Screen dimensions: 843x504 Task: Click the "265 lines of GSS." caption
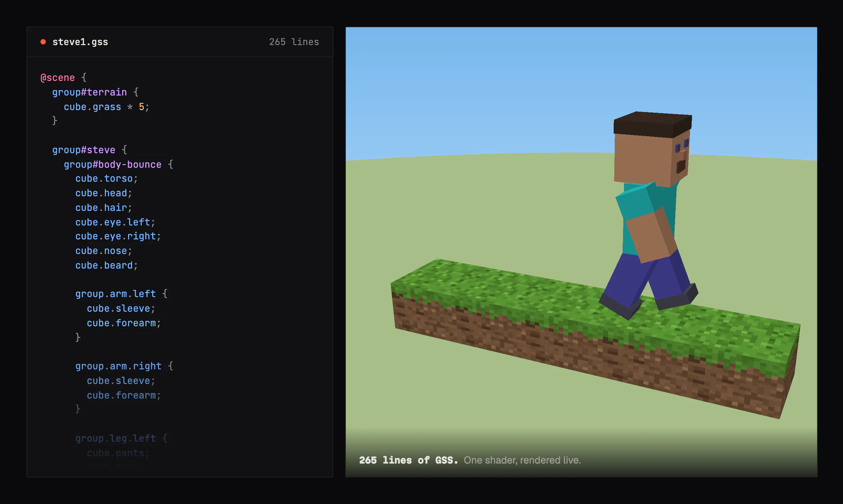[409, 460]
